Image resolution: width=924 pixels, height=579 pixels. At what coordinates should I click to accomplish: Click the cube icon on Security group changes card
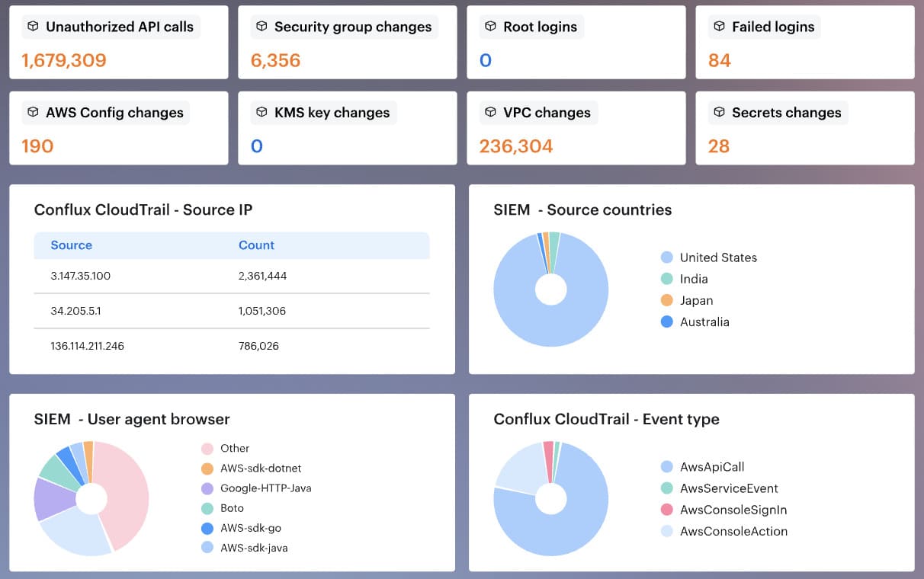(261, 27)
